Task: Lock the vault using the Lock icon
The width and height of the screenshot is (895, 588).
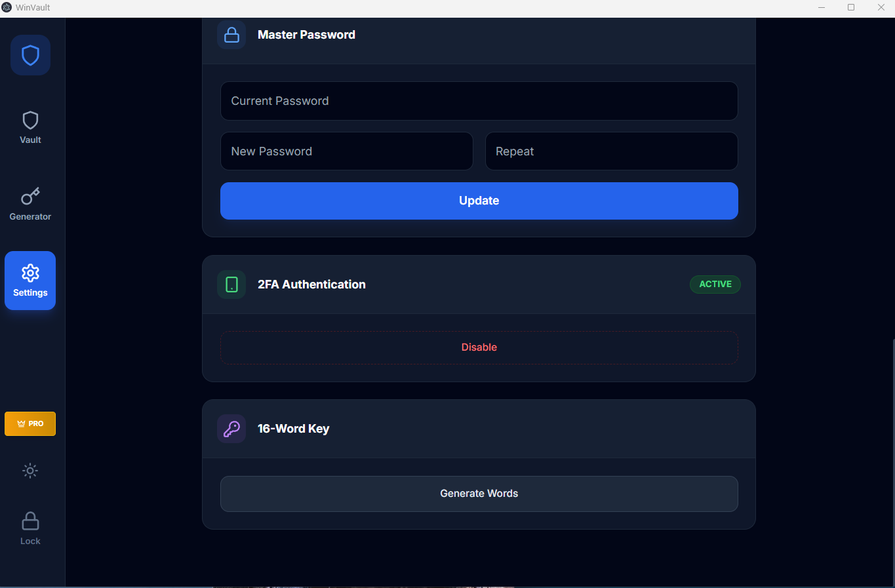Action: [30, 528]
